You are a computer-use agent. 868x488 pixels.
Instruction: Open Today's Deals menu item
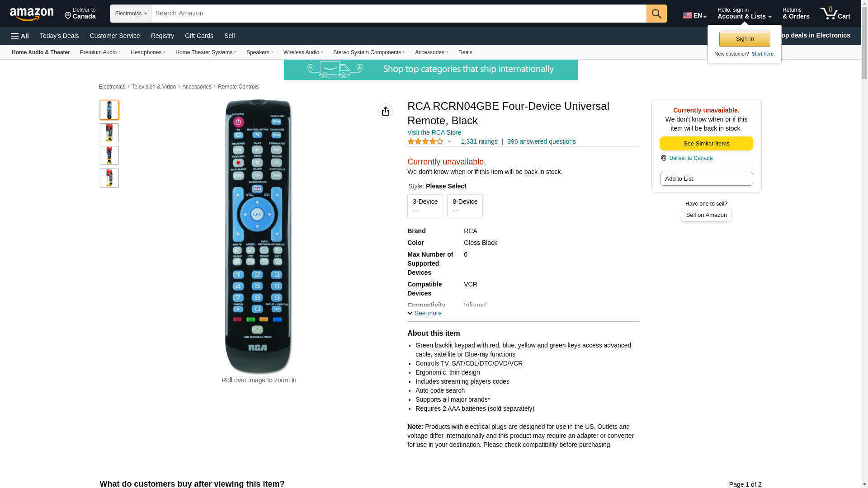pyautogui.click(x=59, y=36)
